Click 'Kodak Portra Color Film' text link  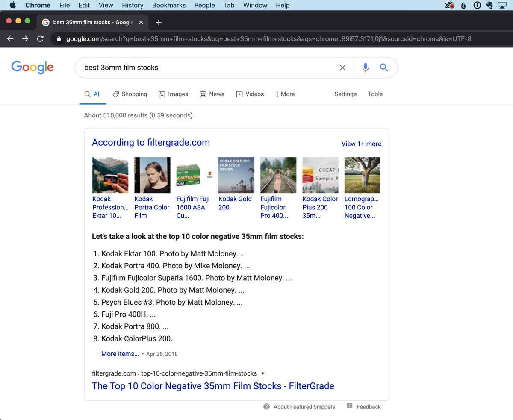click(152, 207)
